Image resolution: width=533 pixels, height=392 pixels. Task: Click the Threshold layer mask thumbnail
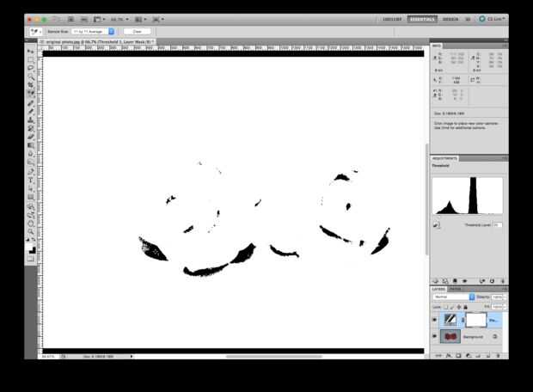pos(475,320)
